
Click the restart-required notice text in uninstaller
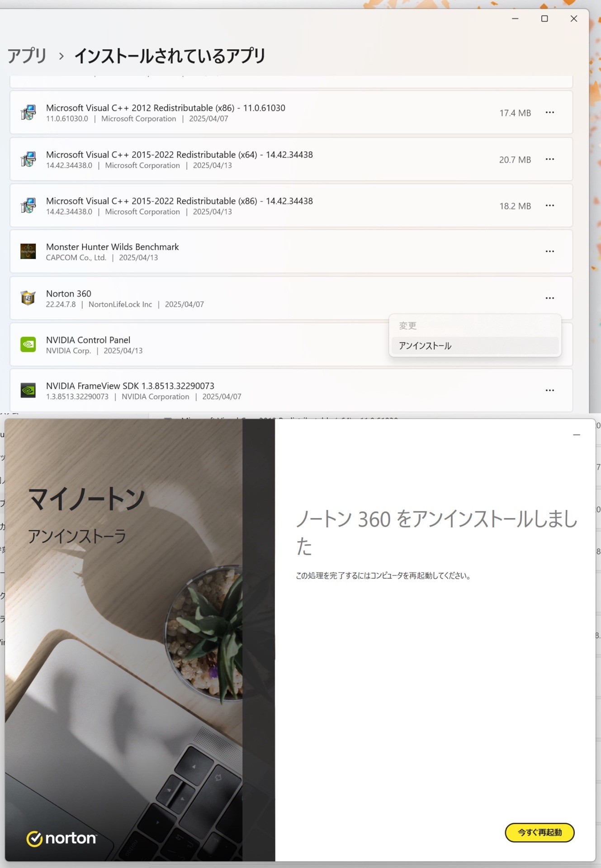(x=383, y=576)
